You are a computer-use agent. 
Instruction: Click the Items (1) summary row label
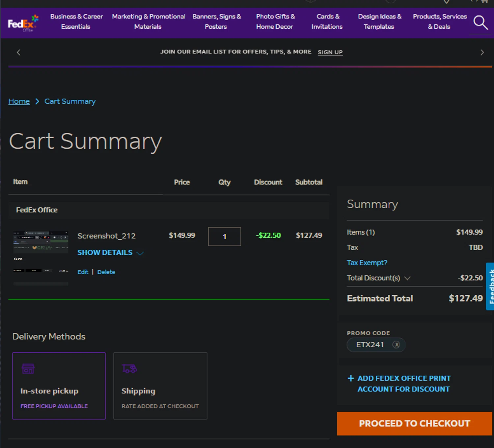coord(361,232)
